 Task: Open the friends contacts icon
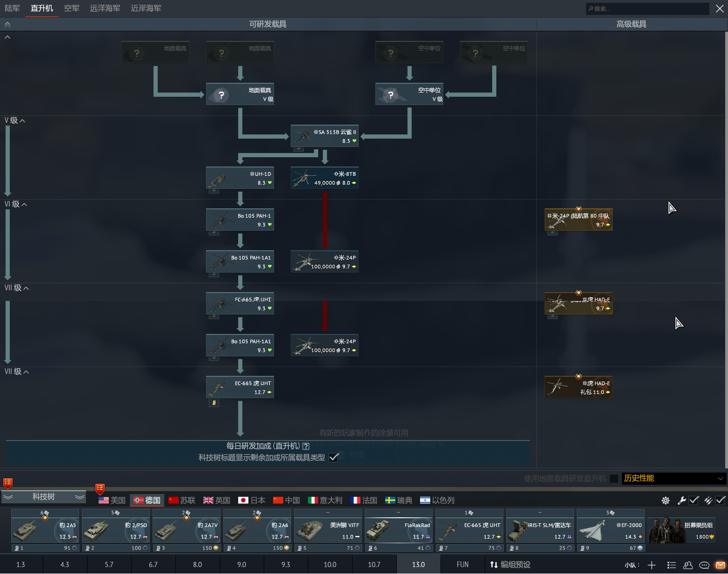(688, 565)
